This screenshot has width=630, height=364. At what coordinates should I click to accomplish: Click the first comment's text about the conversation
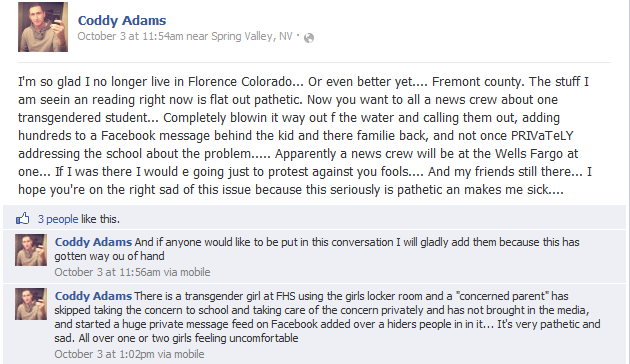[317, 249]
